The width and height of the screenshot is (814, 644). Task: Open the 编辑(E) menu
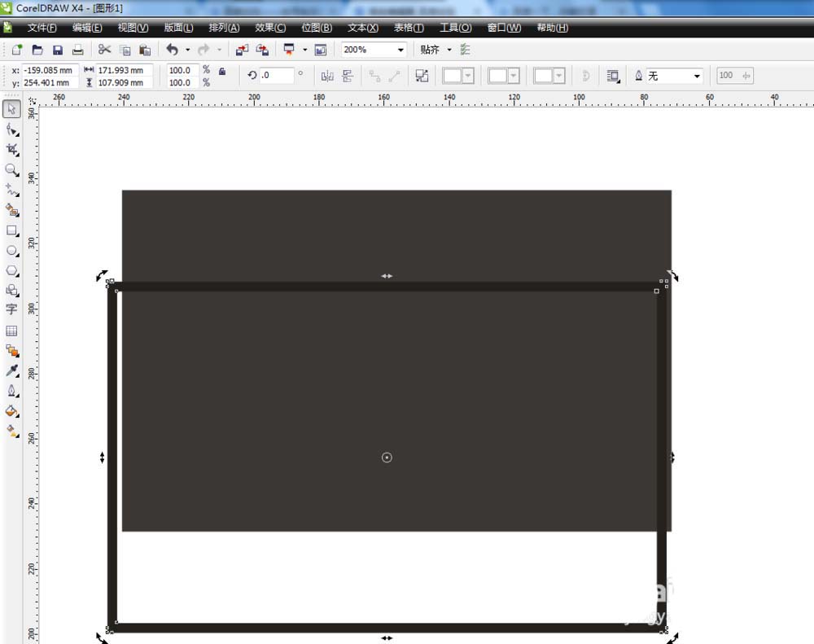87,28
